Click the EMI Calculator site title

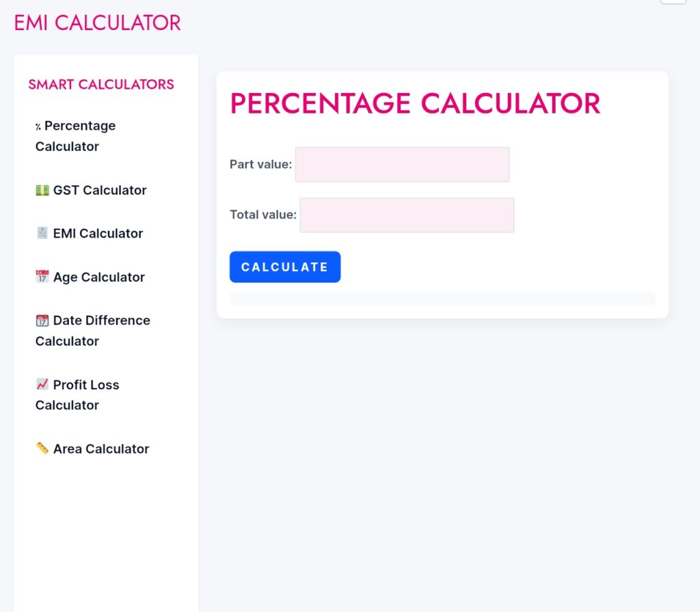click(97, 23)
